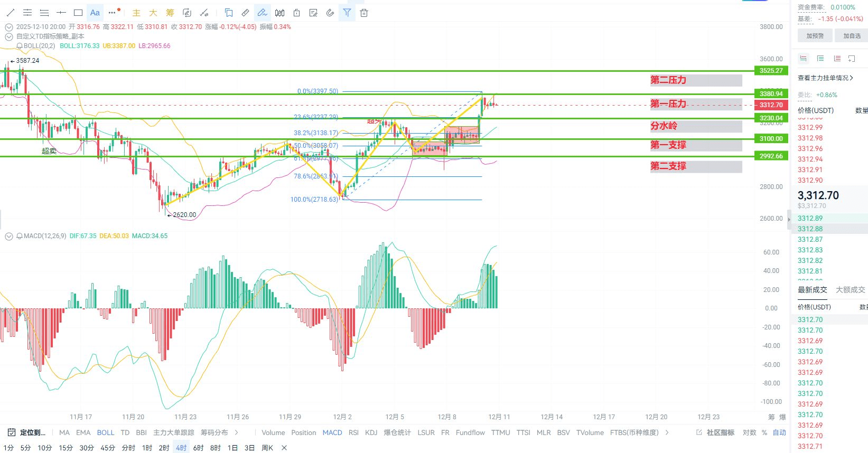Show only buy orders in order book
Viewport: 868px width, 453px height.
tap(820, 59)
